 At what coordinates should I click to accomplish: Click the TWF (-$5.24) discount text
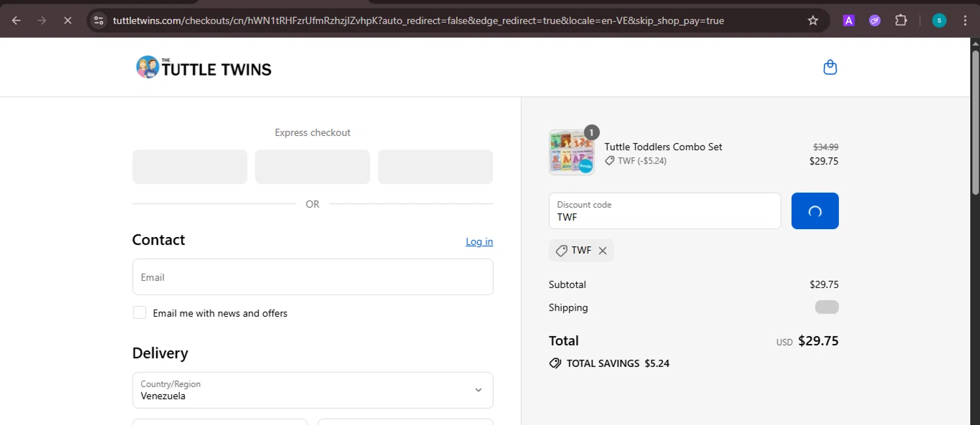[x=642, y=161]
